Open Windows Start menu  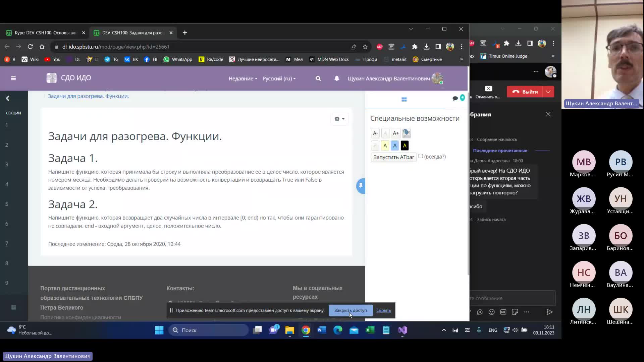point(159,330)
